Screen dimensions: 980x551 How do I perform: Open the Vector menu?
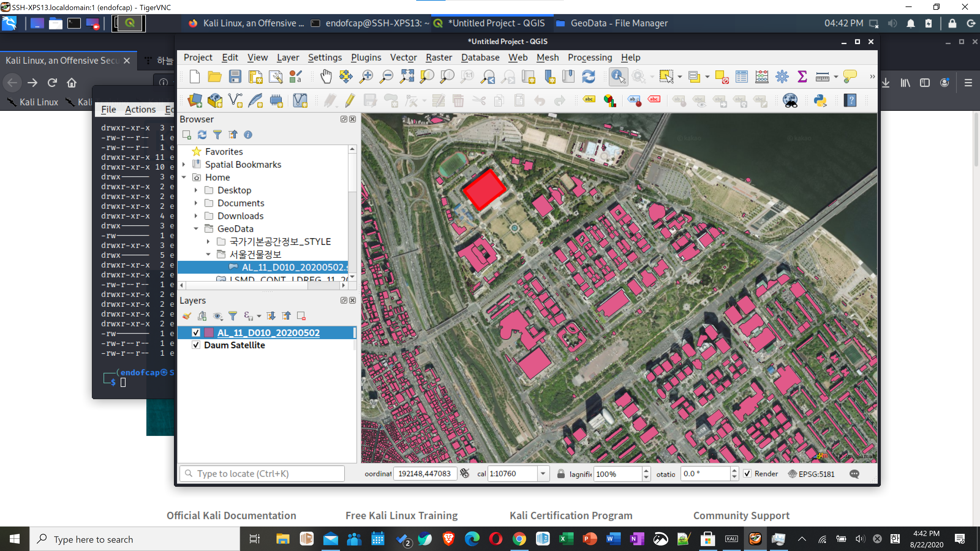(x=403, y=58)
